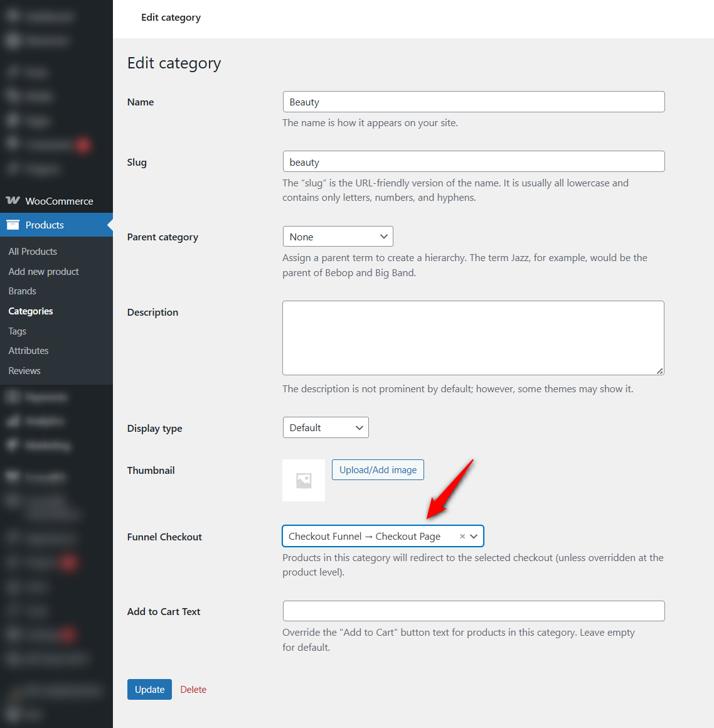This screenshot has width=714, height=728.
Task: Click the Dashboard icon at the top of the sidebar
Action: (13, 16)
